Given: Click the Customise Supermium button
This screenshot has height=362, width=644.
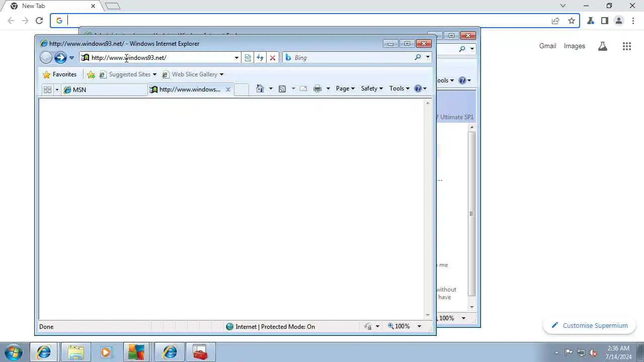Looking at the screenshot, I should [x=590, y=326].
